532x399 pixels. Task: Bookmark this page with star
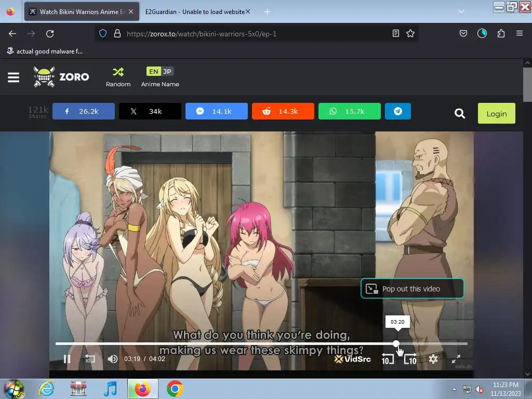pyautogui.click(x=410, y=33)
